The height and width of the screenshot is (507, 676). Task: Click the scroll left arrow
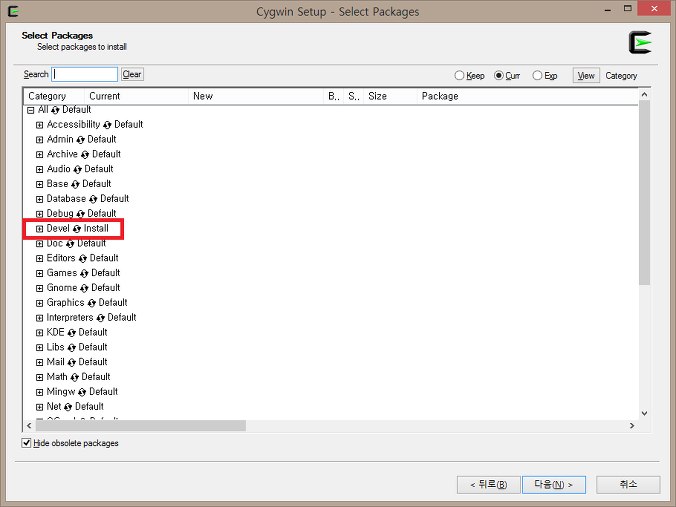click(29, 426)
